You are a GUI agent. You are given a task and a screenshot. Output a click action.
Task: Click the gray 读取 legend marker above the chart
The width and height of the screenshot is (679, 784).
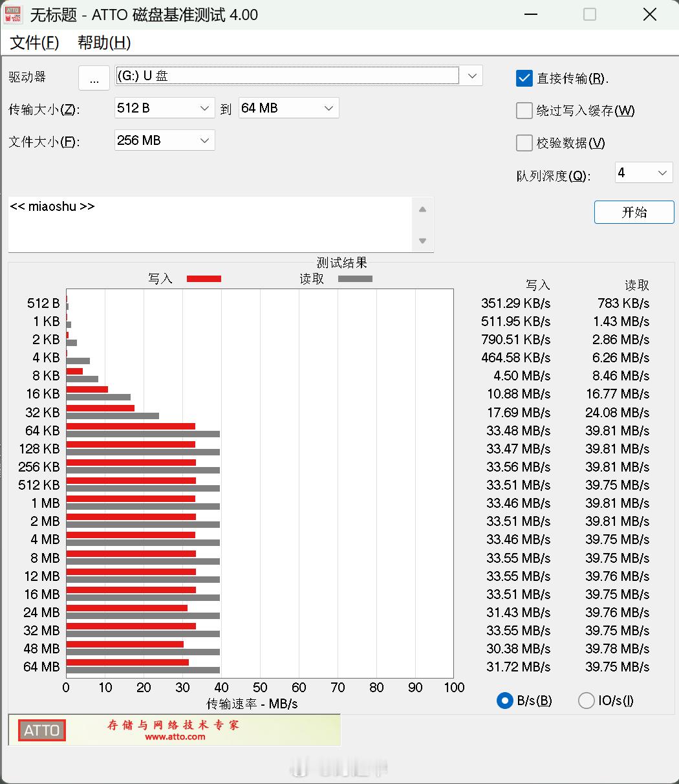[355, 278]
